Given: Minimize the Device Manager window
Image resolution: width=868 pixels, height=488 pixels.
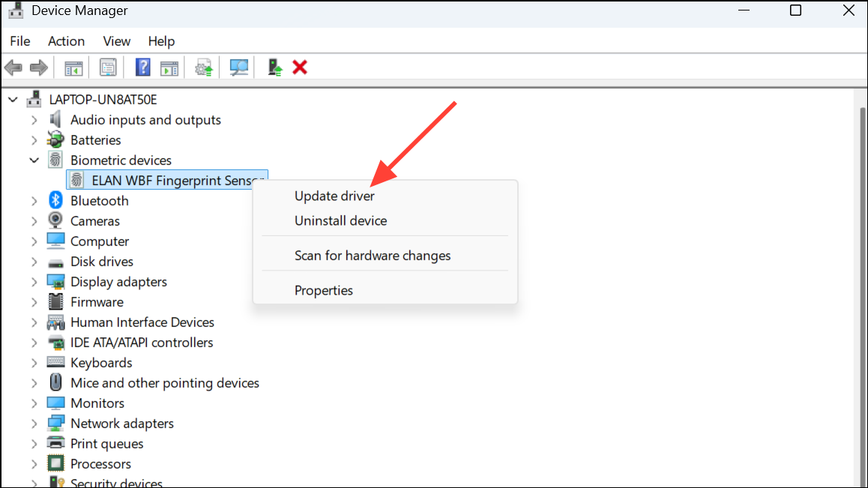Looking at the screenshot, I should [744, 10].
